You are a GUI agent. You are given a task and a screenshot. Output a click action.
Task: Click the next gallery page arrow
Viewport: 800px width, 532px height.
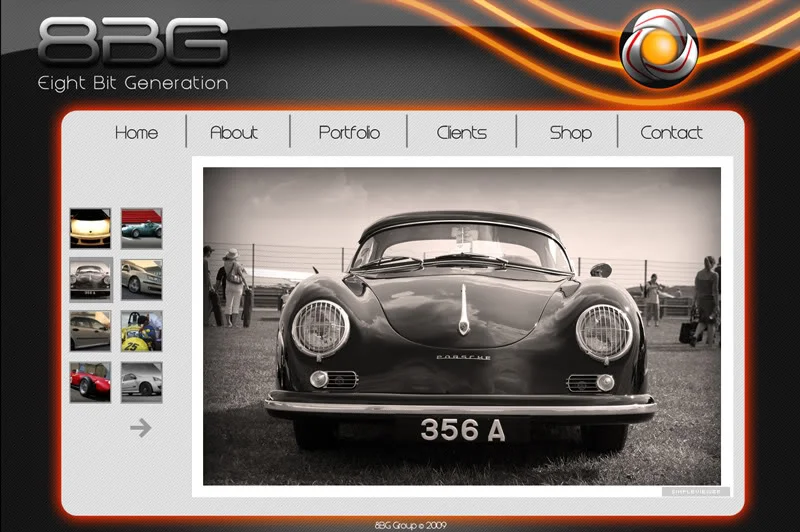(141, 427)
